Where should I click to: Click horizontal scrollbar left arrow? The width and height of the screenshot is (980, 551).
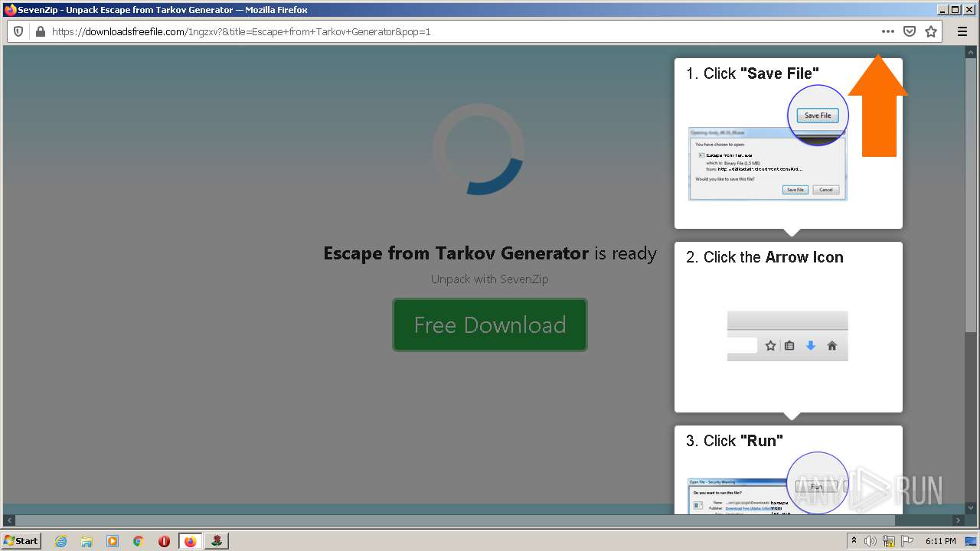(x=8, y=520)
